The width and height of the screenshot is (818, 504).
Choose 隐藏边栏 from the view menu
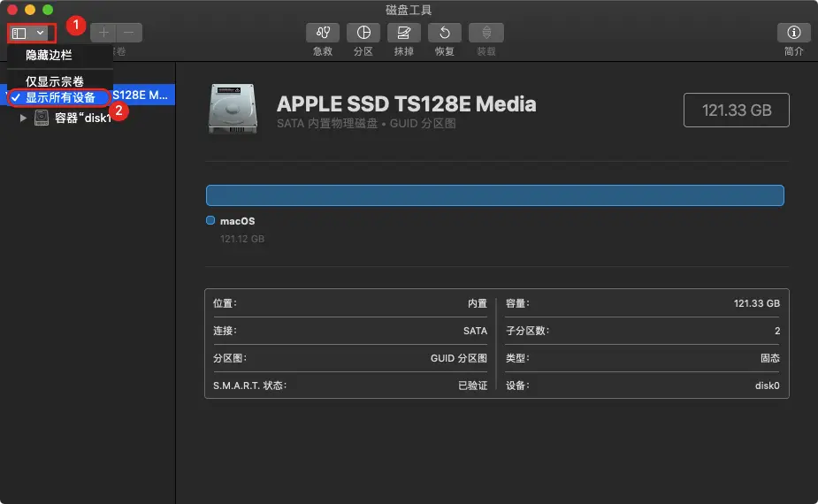pos(49,55)
